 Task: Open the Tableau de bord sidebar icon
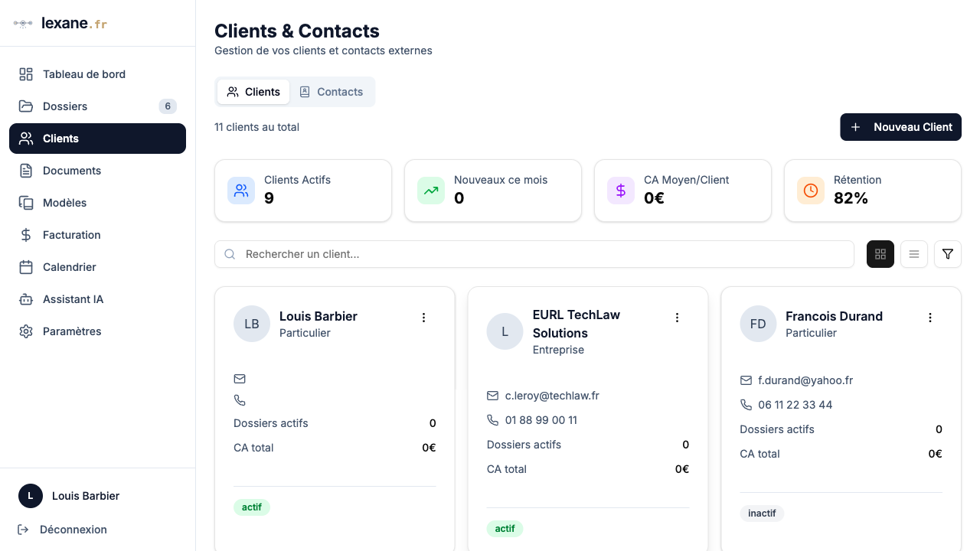click(25, 73)
